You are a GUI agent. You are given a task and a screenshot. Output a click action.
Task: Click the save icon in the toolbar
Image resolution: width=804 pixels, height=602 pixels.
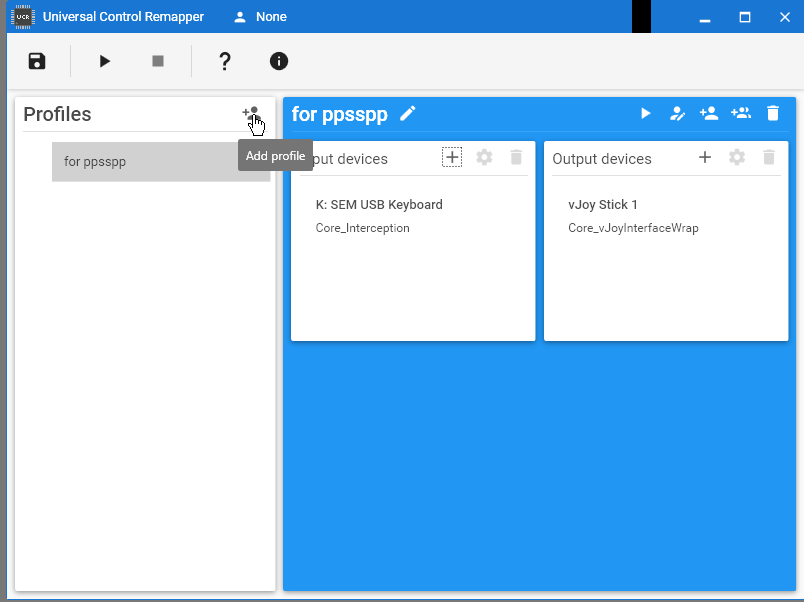coord(37,61)
